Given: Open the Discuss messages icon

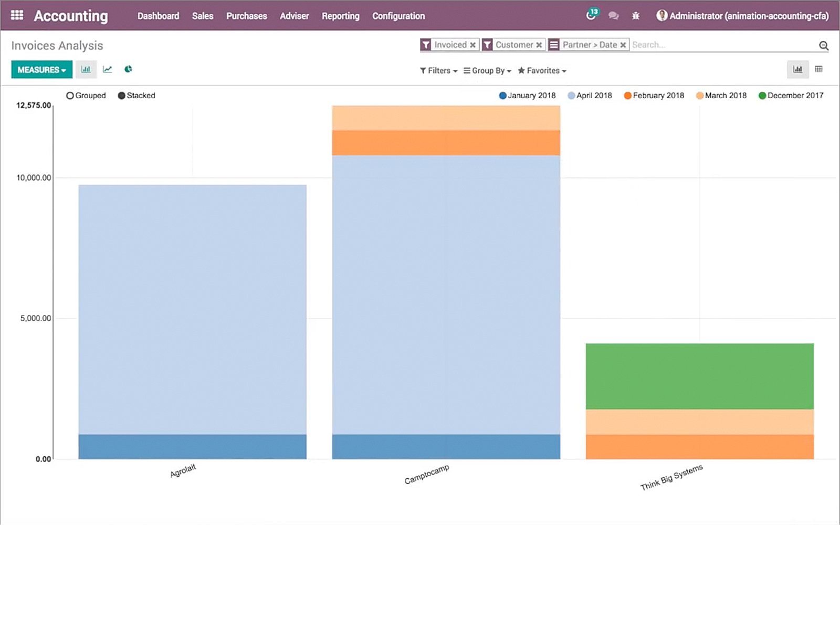Looking at the screenshot, I should point(613,16).
